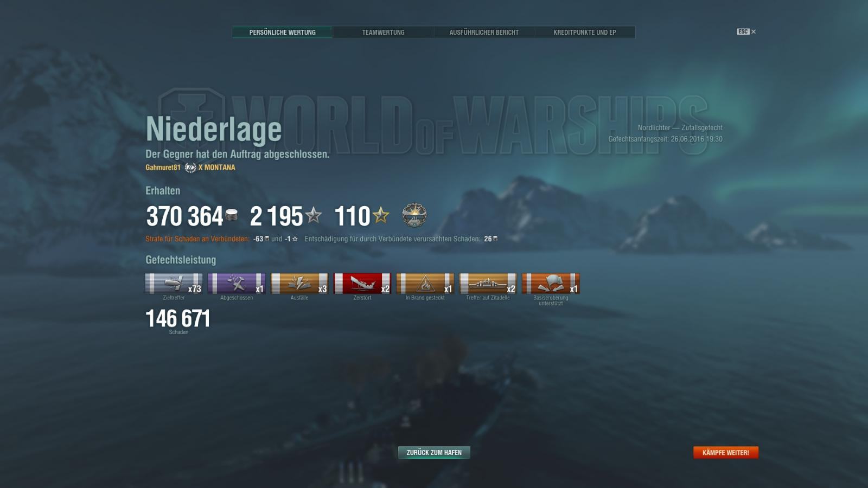
Task: Click the Basiseroberung unterstützt ribbon
Action: click(551, 284)
